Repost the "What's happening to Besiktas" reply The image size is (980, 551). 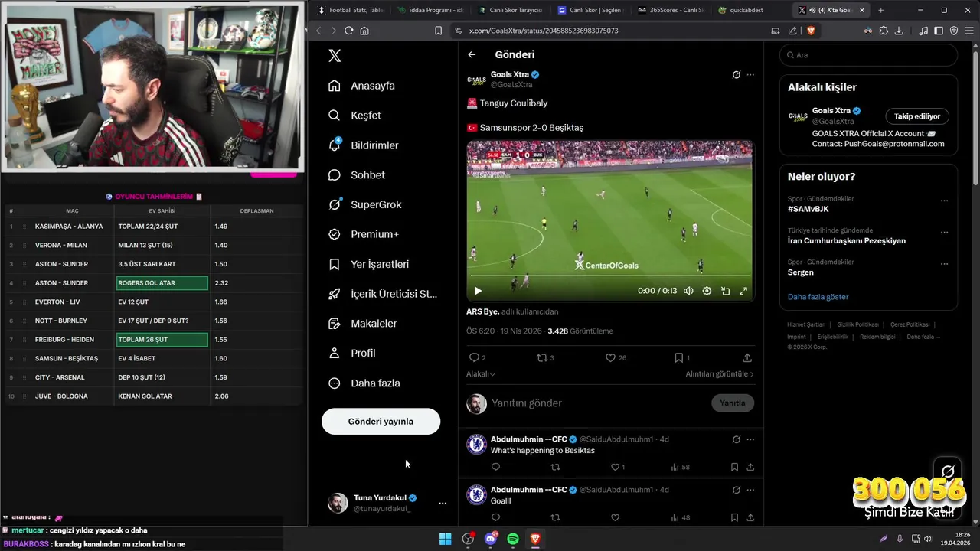click(556, 467)
